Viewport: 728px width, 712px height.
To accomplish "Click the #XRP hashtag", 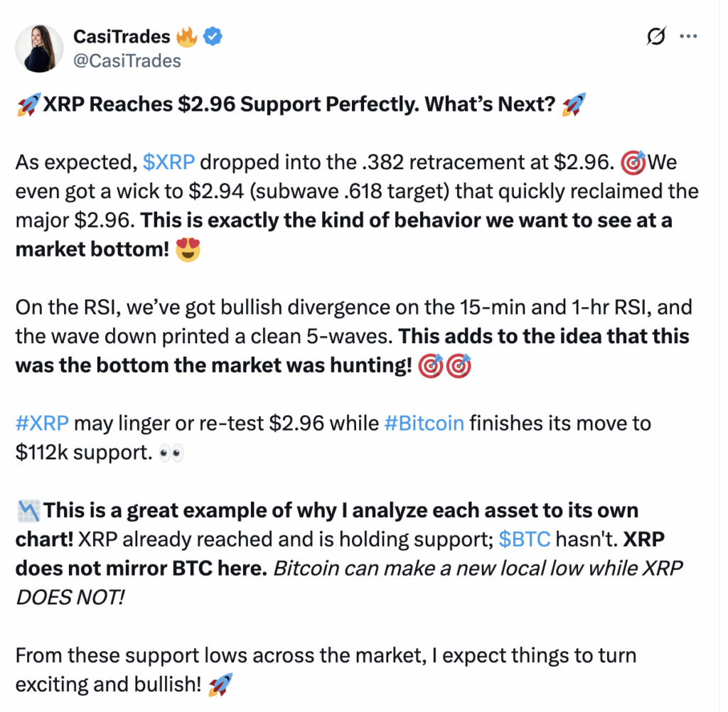I will tap(42, 424).
